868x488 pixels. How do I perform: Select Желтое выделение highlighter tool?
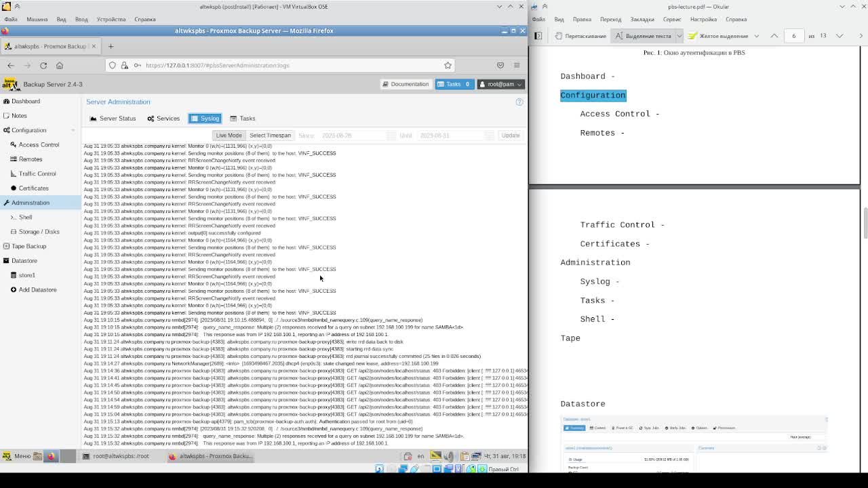tap(719, 36)
